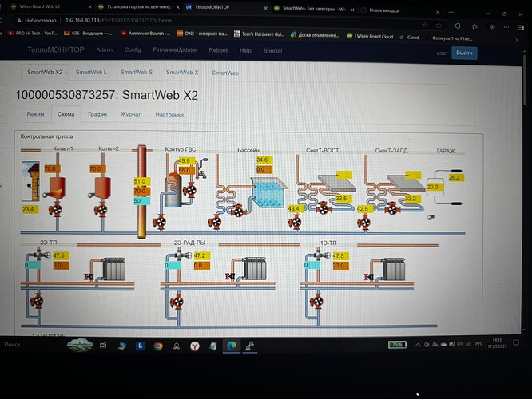Image resolution: width=532 pixels, height=399 pixels.
Task: Click the ТеплоМОНИТОР brand link
Action: coord(56,49)
